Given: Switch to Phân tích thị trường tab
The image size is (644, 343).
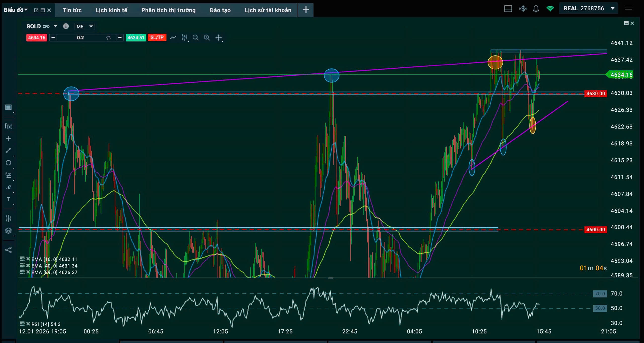Looking at the screenshot, I should point(168,10).
